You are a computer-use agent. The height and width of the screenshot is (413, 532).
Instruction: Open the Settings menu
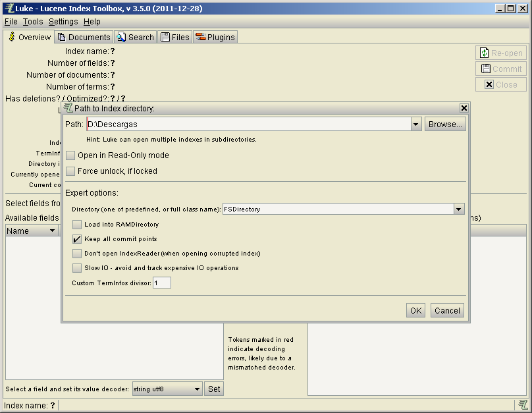[x=63, y=22]
